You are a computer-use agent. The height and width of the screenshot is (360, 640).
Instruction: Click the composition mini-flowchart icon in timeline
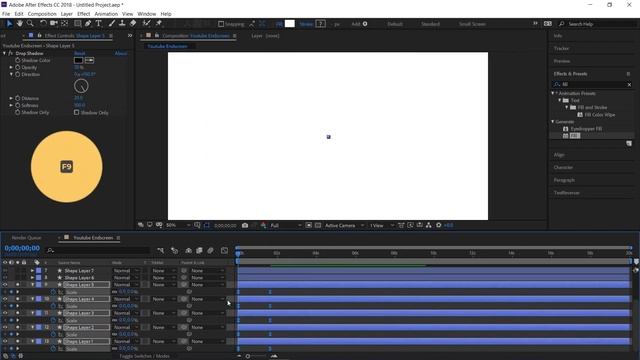coord(160,250)
